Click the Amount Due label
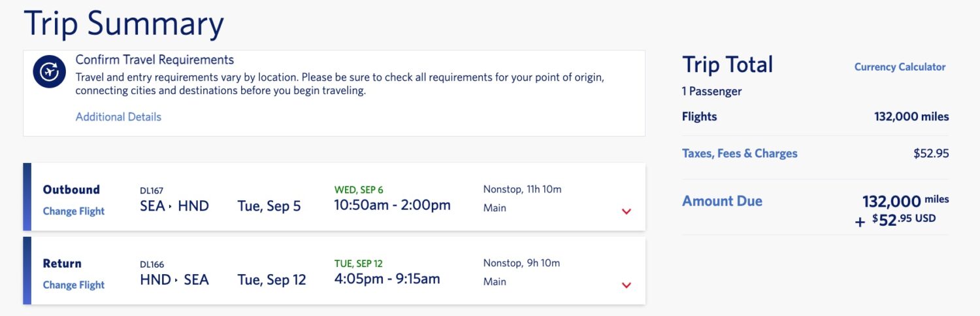 point(722,202)
